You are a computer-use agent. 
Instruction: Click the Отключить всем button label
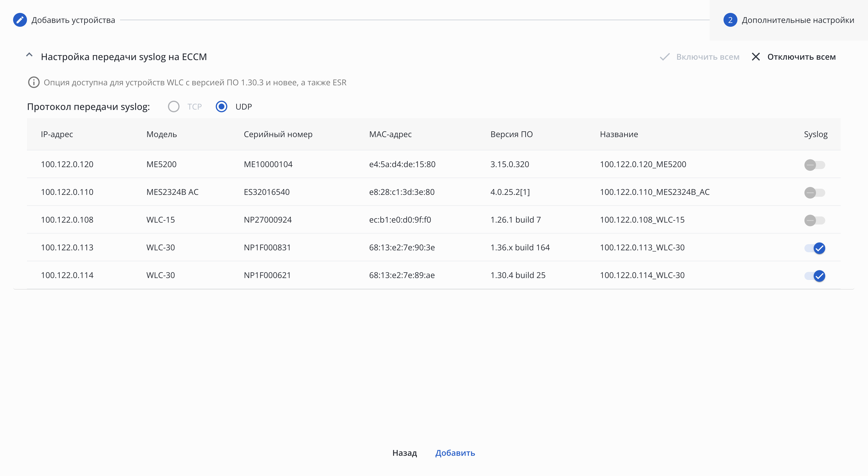pos(801,57)
